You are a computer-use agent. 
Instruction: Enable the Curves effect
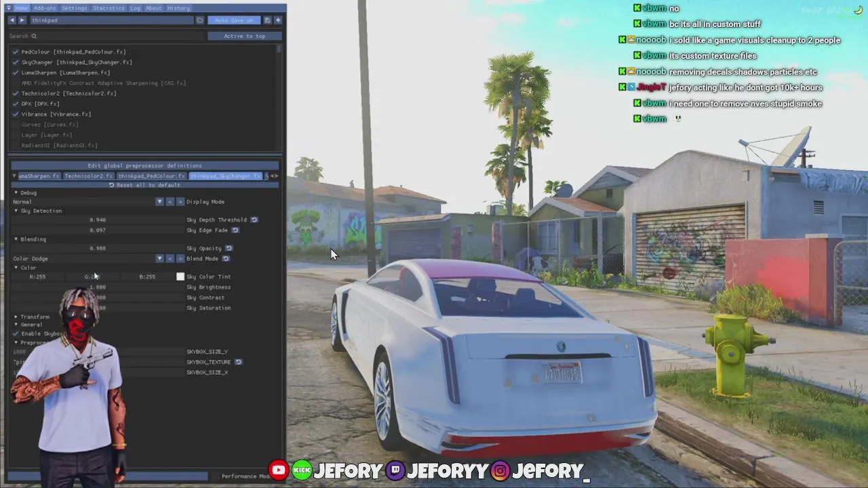[x=16, y=125]
